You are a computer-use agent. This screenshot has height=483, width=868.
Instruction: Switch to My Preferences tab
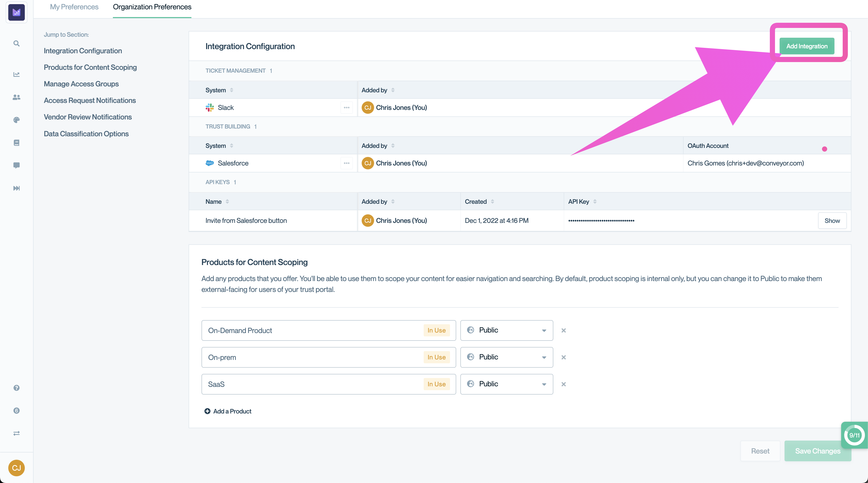[x=74, y=7]
